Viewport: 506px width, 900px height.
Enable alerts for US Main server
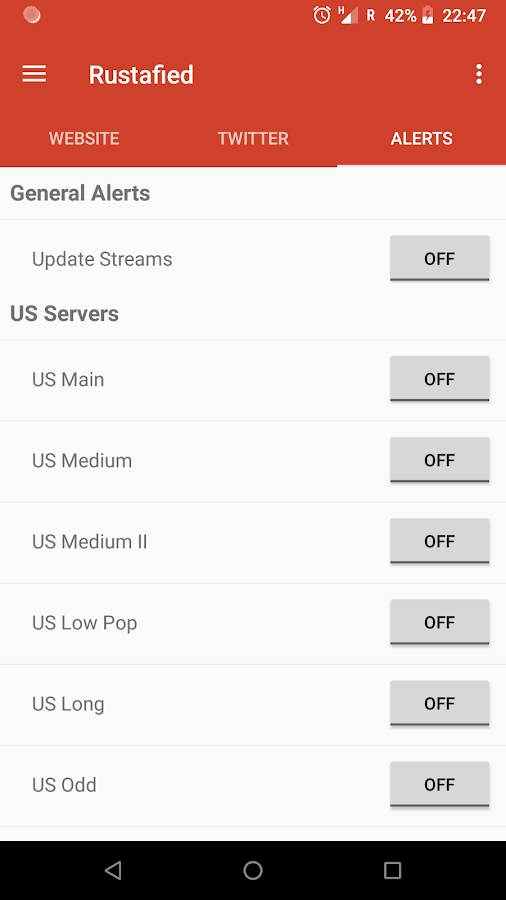coord(439,379)
